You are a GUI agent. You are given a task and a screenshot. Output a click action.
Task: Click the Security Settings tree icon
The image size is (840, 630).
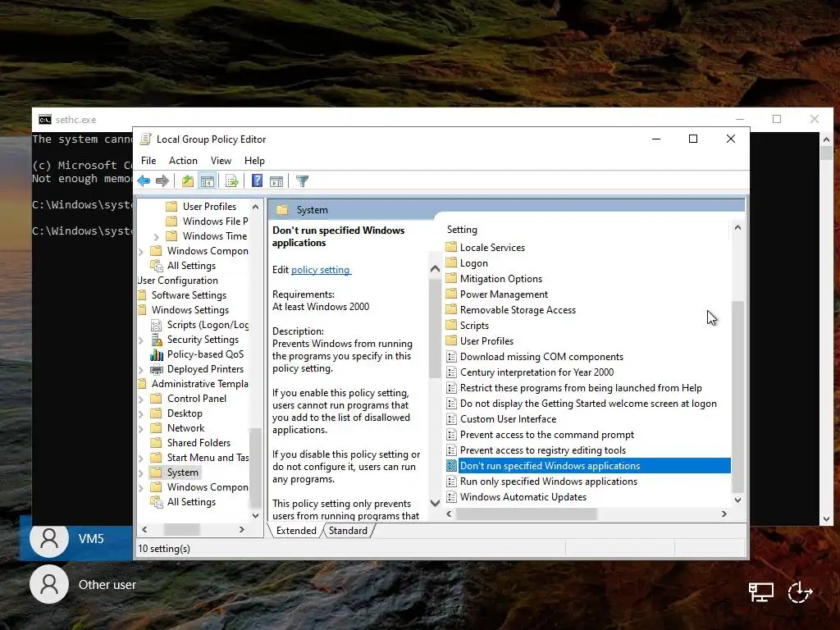coord(157,340)
